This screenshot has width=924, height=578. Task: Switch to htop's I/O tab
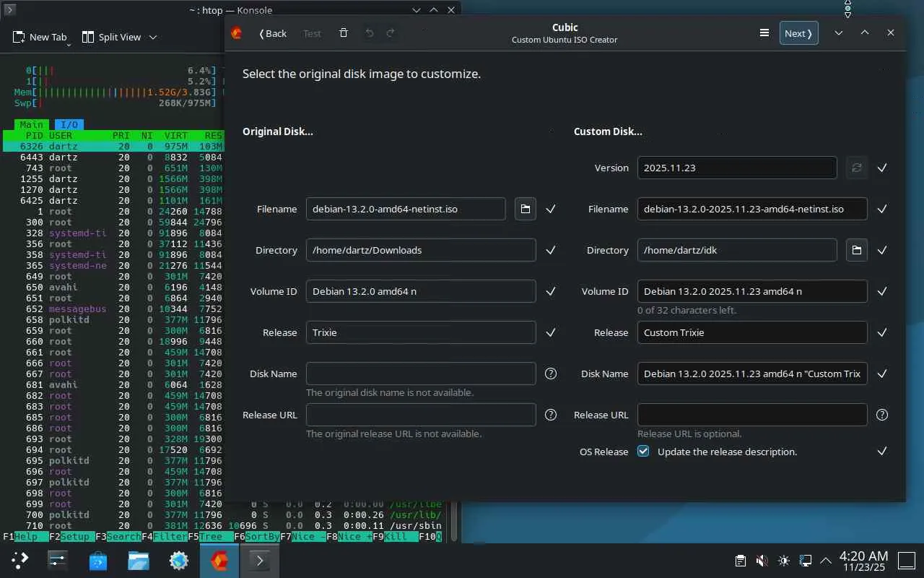69,125
